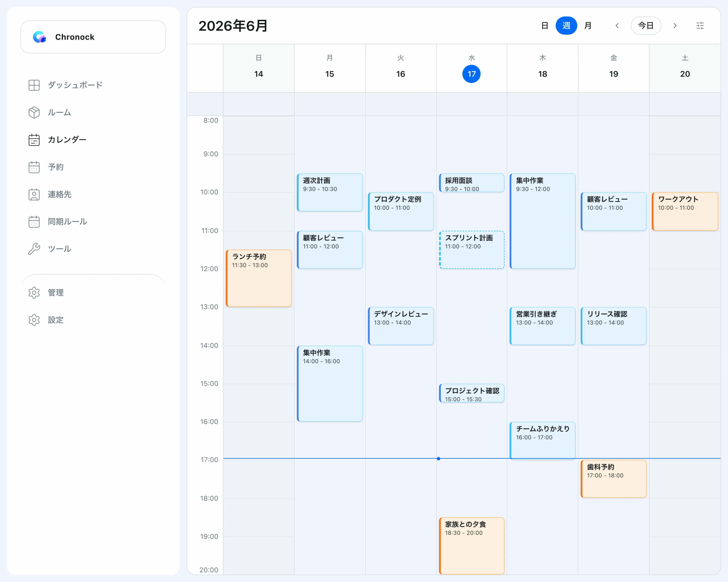Image resolution: width=728 pixels, height=582 pixels.
Task: Open ランチ予約 11:30 event
Action: 259,278
